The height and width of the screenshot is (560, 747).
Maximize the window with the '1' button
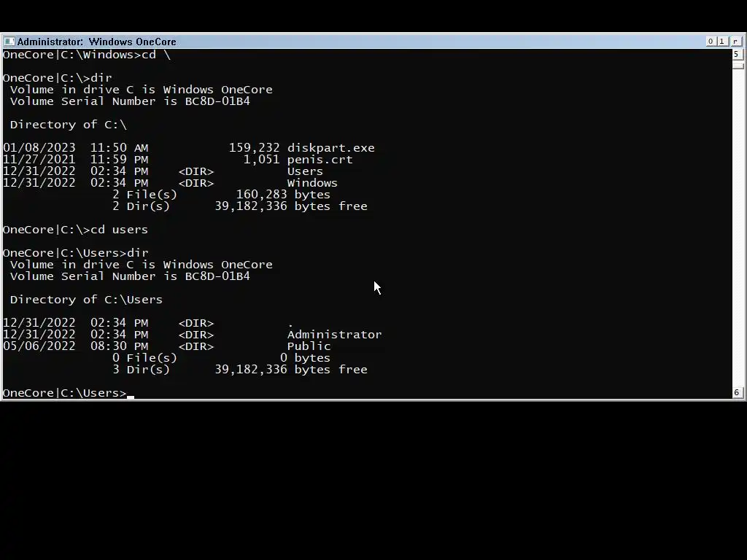tap(721, 42)
